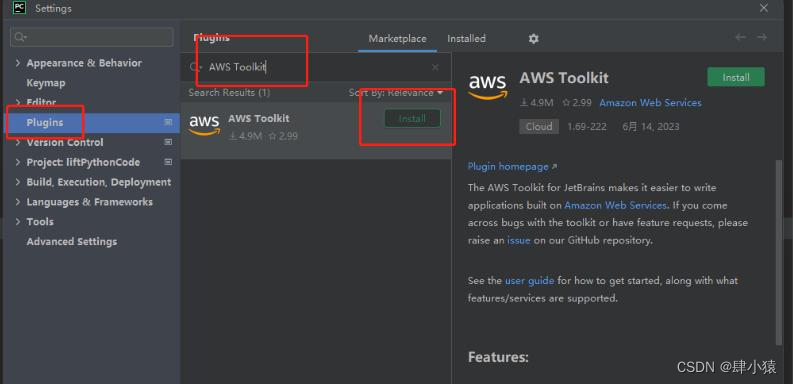Select Plugins in settings tree
793x384 pixels.
[x=91, y=122]
